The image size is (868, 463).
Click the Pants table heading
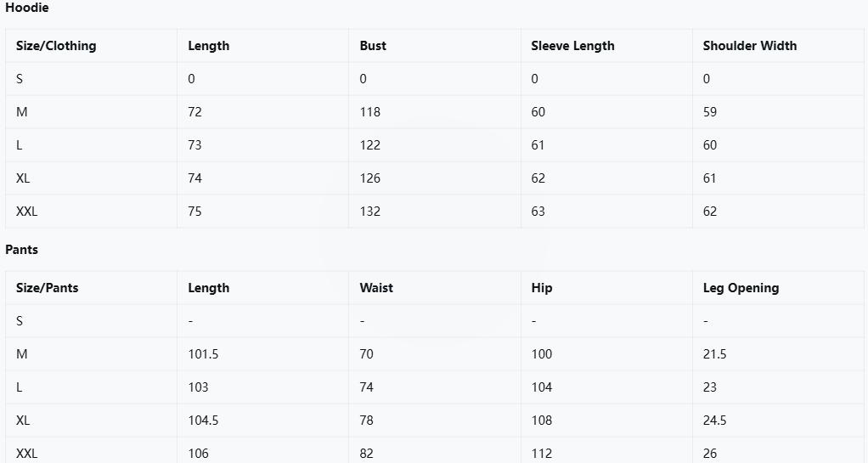click(22, 250)
